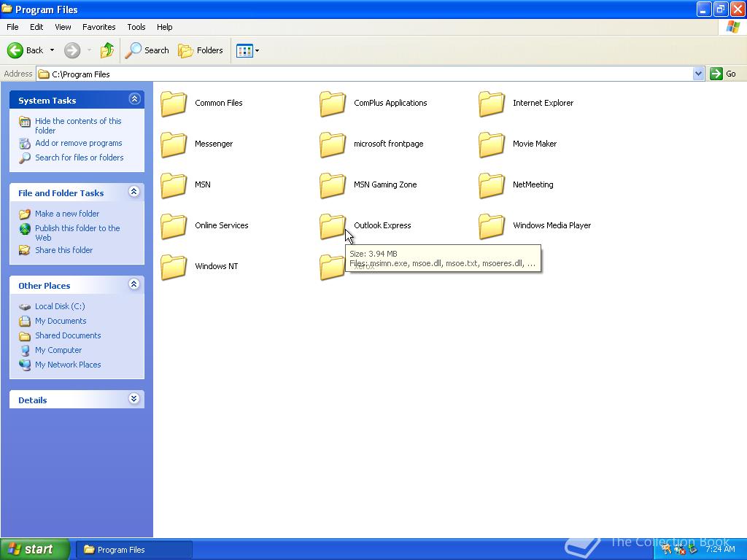Open the Edit menu

coord(36,27)
